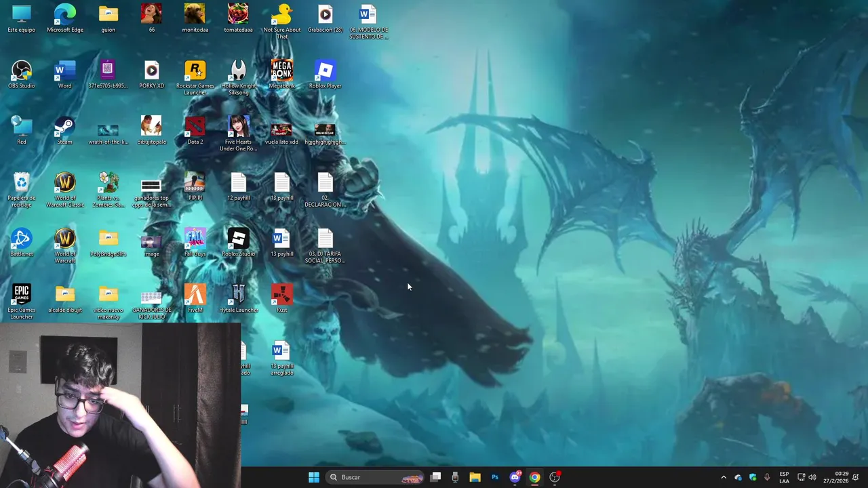The image size is (868, 488).
Task: Select the monitodaa image file
Action: tap(195, 18)
